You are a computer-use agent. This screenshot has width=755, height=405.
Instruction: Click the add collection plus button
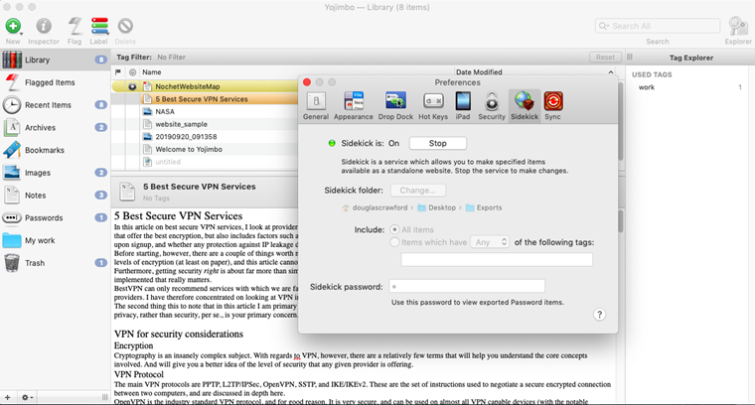[7, 397]
